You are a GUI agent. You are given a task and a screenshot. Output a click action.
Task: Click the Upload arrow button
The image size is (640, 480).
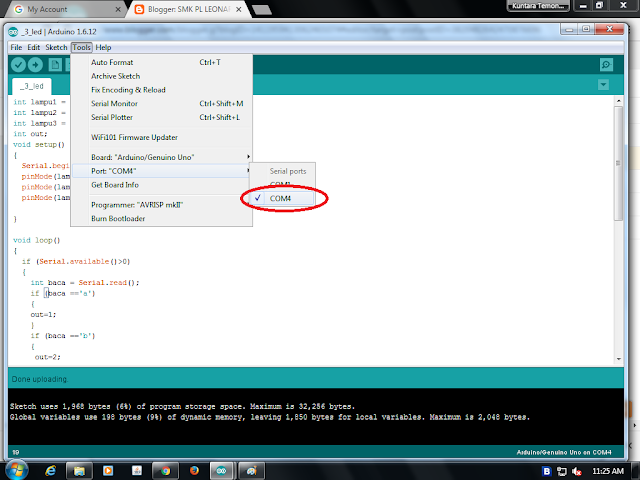36,64
